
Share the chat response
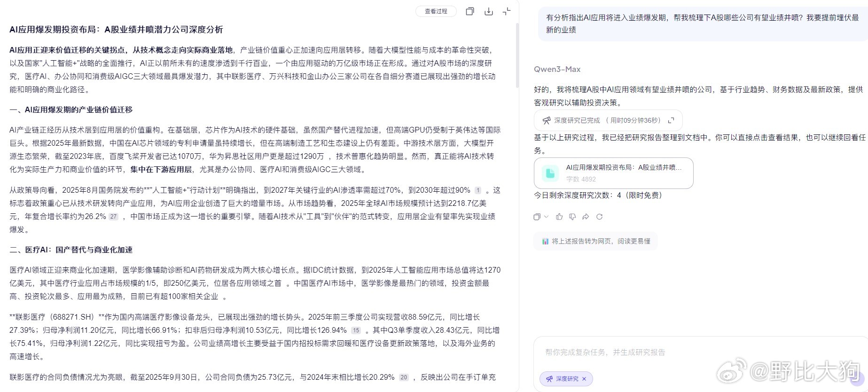pyautogui.click(x=586, y=217)
